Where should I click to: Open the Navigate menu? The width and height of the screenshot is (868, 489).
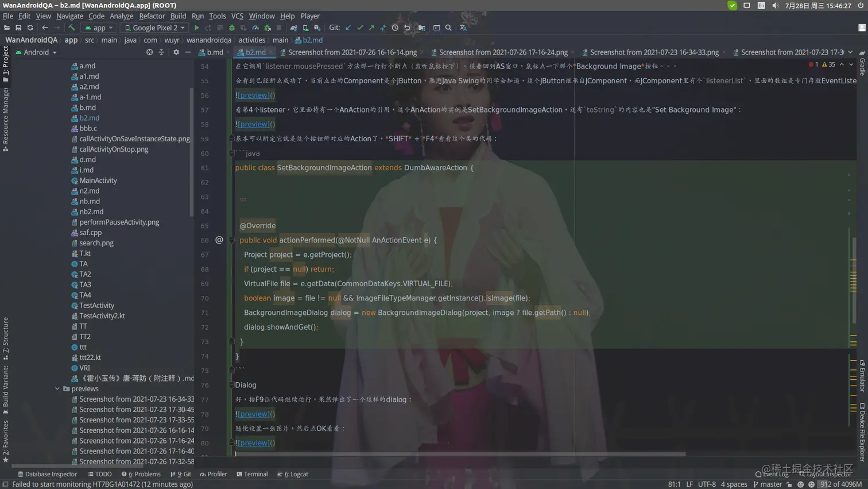[69, 16]
